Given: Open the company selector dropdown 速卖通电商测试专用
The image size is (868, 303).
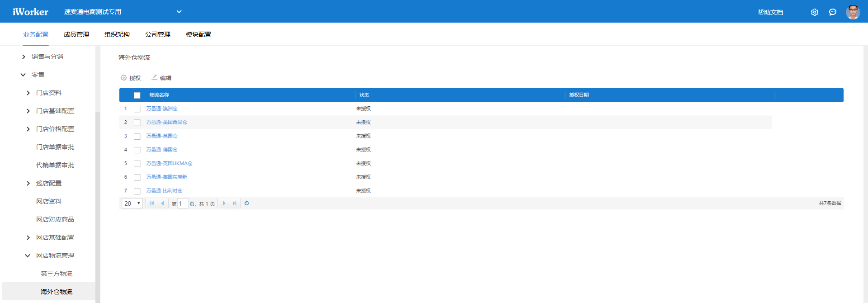Looking at the screenshot, I should (x=123, y=12).
